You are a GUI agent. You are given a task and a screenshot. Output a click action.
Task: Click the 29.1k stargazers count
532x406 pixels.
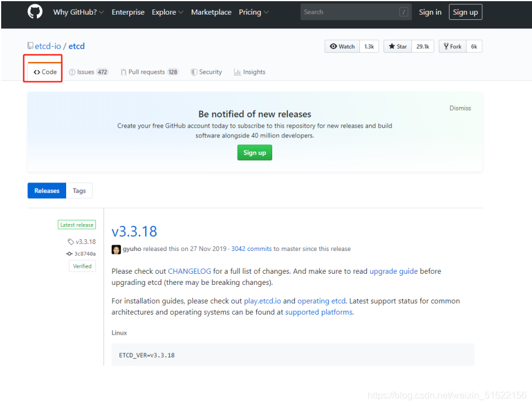[423, 46]
